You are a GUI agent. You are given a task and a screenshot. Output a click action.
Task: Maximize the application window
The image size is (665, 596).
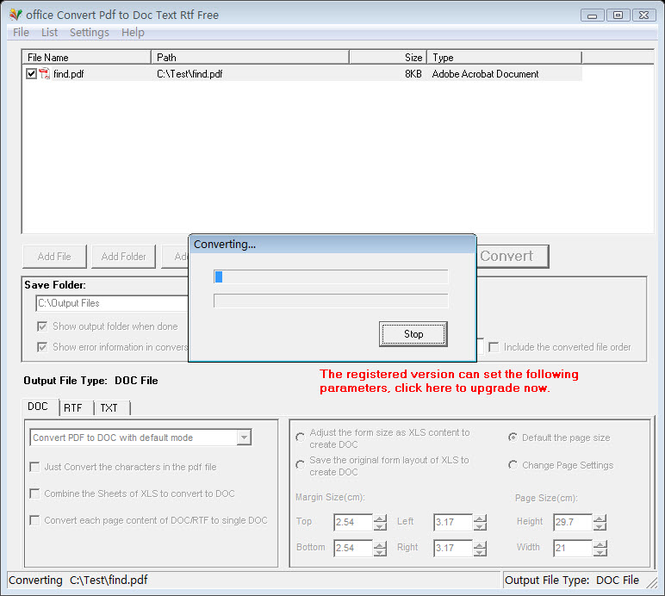click(x=618, y=15)
